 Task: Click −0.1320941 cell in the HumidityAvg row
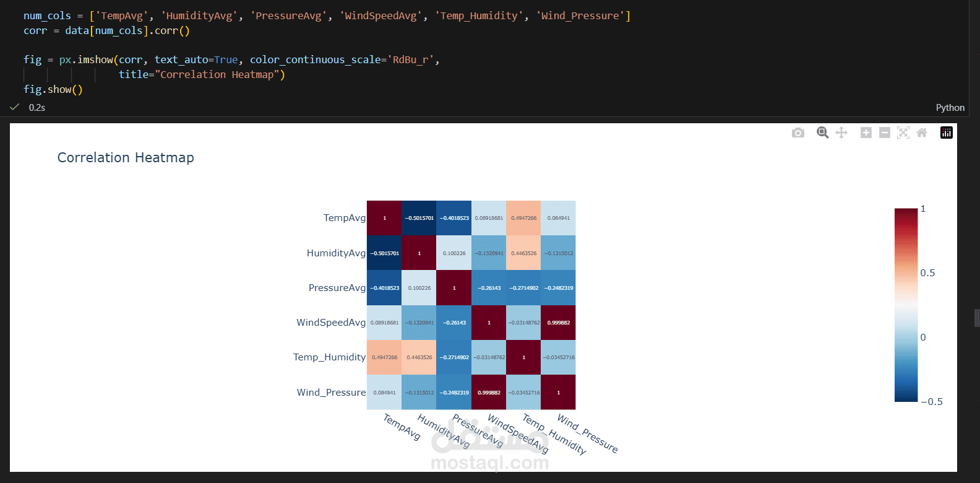click(489, 253)
